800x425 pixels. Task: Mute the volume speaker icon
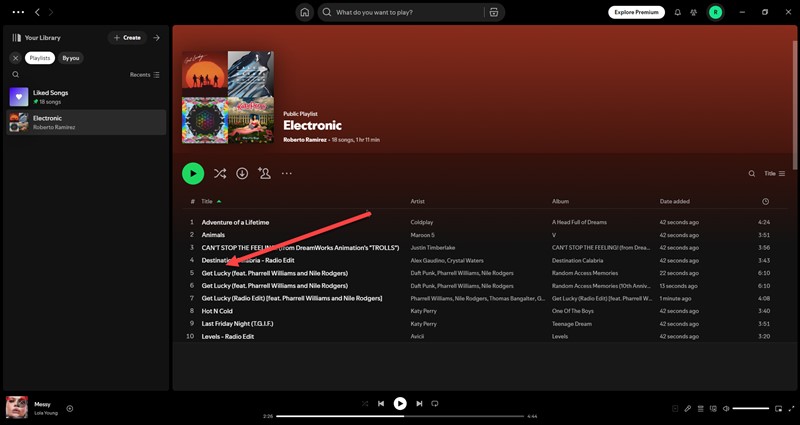[x=726, y=409]
